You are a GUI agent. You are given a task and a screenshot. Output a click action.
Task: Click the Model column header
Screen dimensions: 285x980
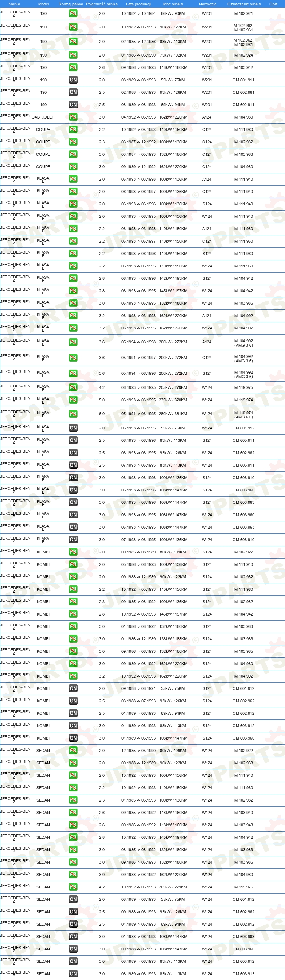43,4
